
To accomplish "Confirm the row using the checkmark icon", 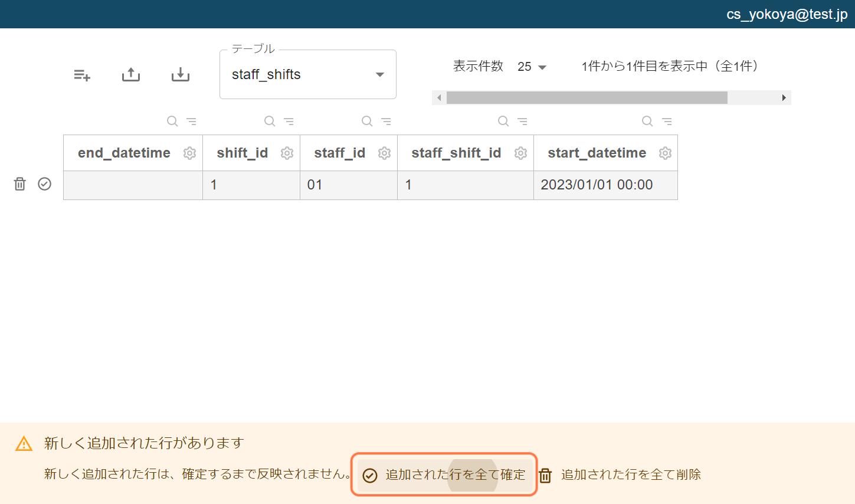I will click(44, 184).
